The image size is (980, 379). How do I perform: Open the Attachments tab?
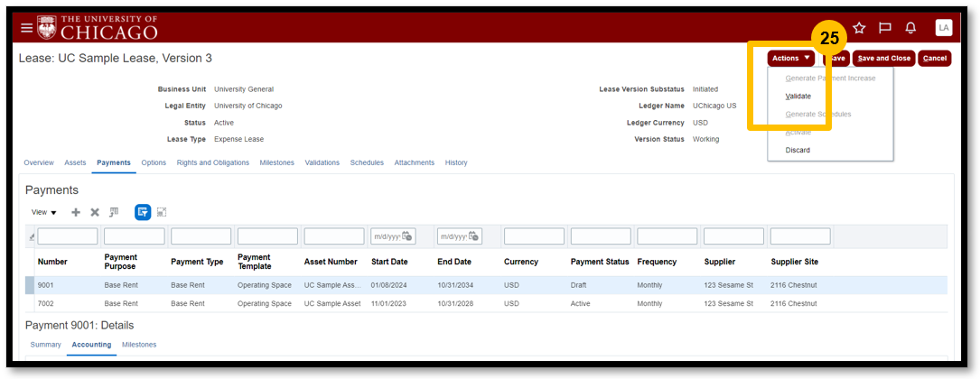(414, 162)
